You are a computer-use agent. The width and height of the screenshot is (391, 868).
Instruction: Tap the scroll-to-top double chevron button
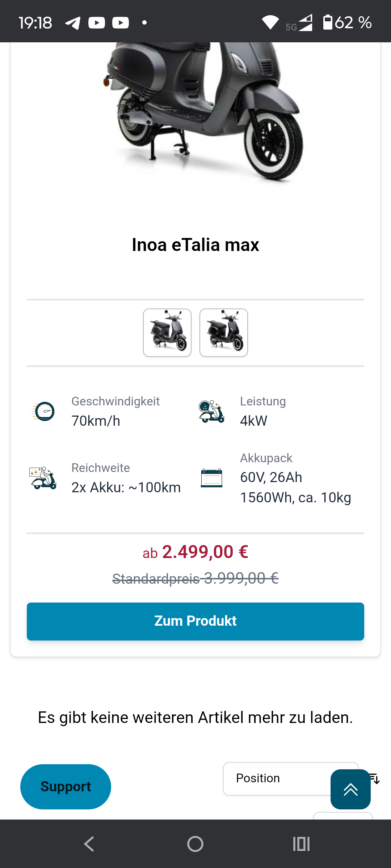(350, 789)
